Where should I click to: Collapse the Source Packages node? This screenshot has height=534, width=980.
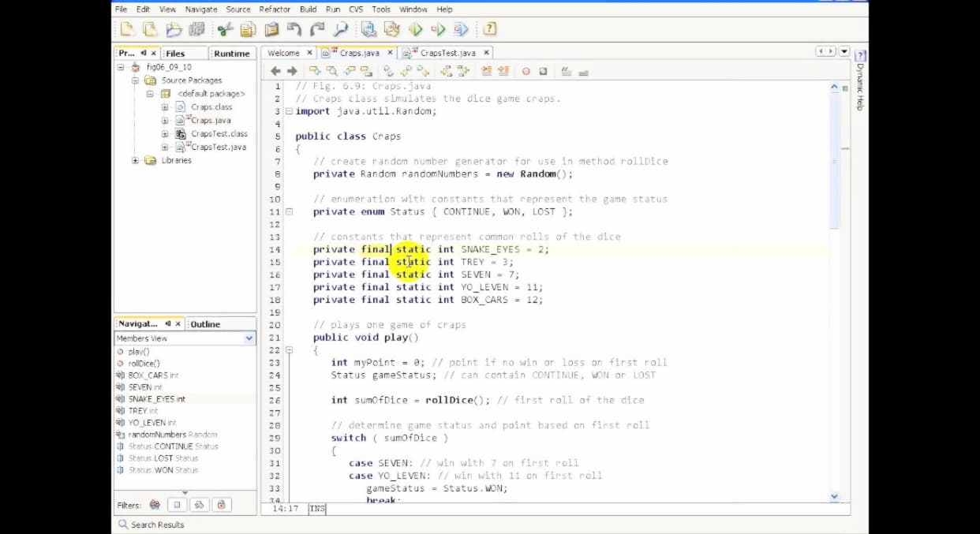135,80
